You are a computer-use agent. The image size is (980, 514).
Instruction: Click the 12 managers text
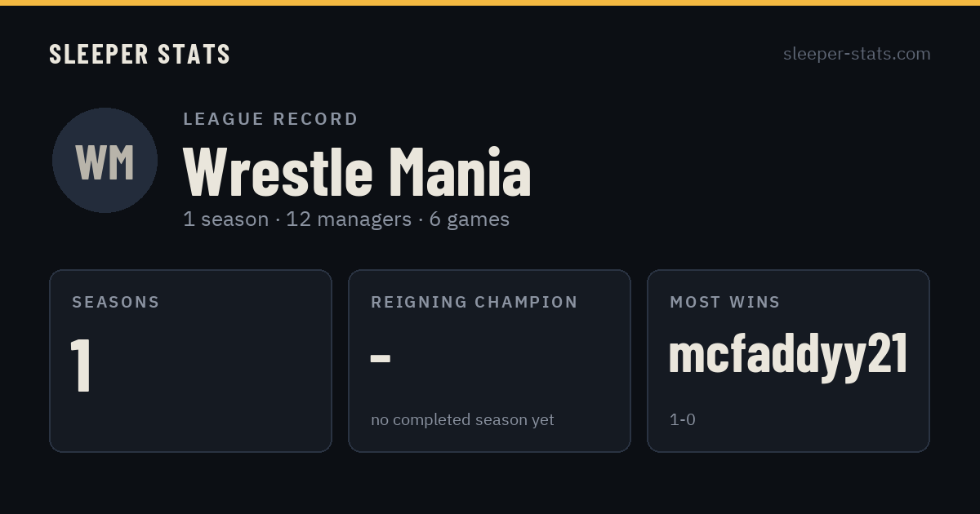349,219
